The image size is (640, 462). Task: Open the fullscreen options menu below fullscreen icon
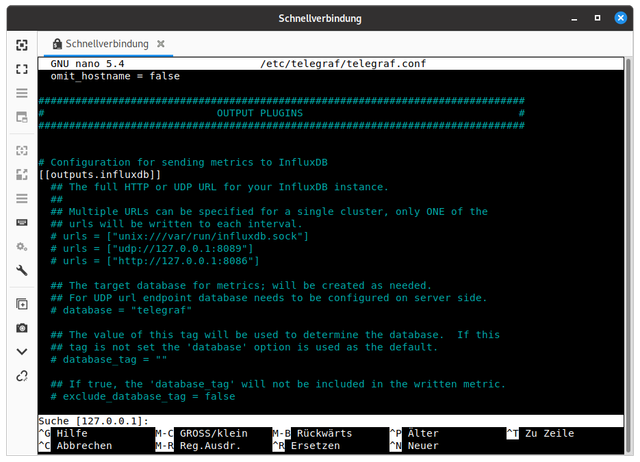[22, 93]
